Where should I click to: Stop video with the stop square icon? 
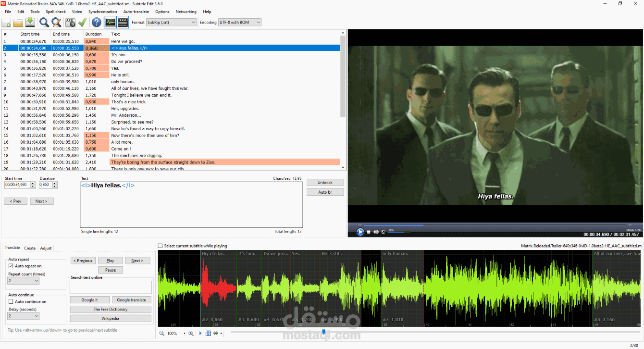point(369,232)
